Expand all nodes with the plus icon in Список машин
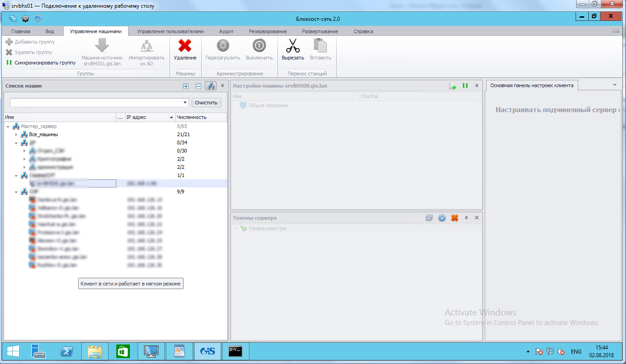This screenshot has height=364, width=626. 186,86
